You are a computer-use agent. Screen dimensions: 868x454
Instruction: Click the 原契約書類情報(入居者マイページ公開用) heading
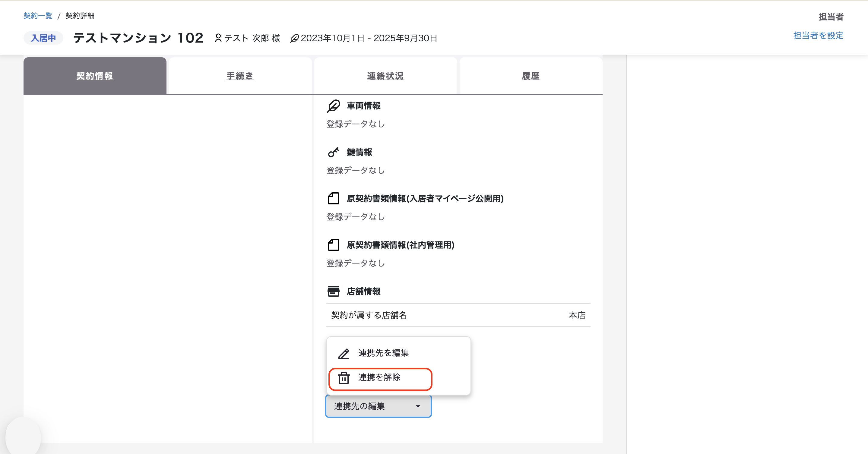(x=425, y=198)
